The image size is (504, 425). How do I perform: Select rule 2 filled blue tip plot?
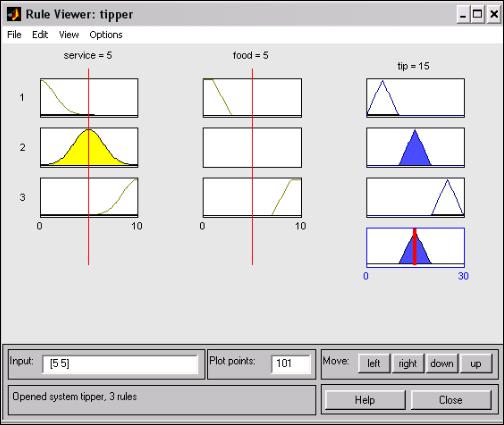pyautogui.click(x=415, y=147)
